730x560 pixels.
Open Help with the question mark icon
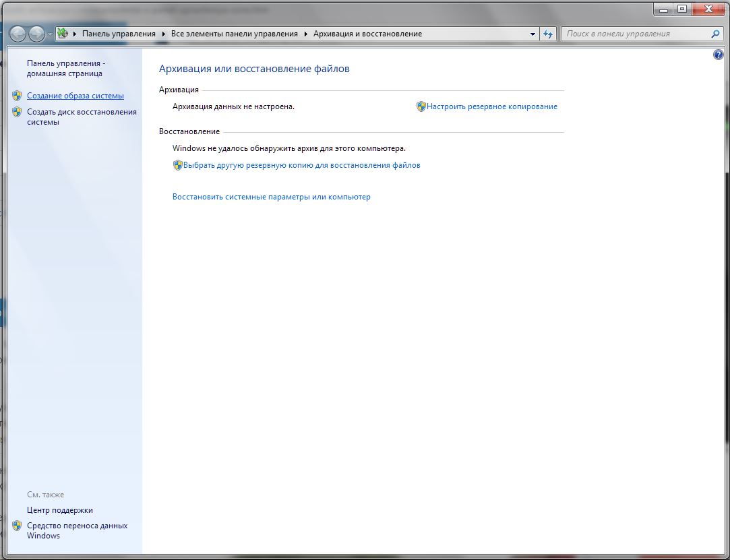[x=718, y=55]
